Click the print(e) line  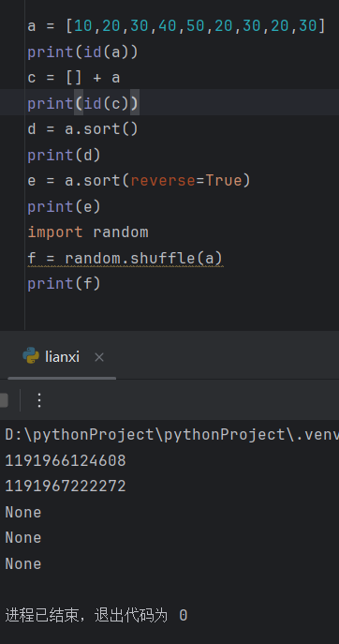coord(64,206)
